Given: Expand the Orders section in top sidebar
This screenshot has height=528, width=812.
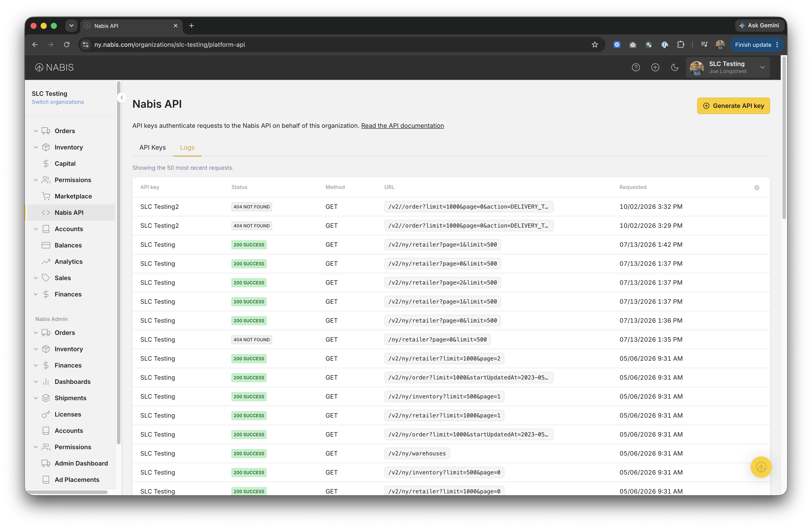Looking at the screenshot, I should [x=36, y=131].
